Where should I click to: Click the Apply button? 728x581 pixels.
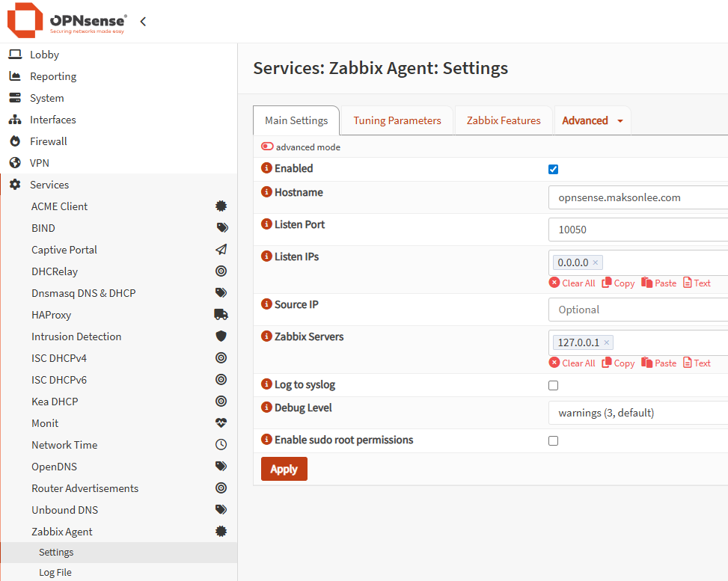284,469
